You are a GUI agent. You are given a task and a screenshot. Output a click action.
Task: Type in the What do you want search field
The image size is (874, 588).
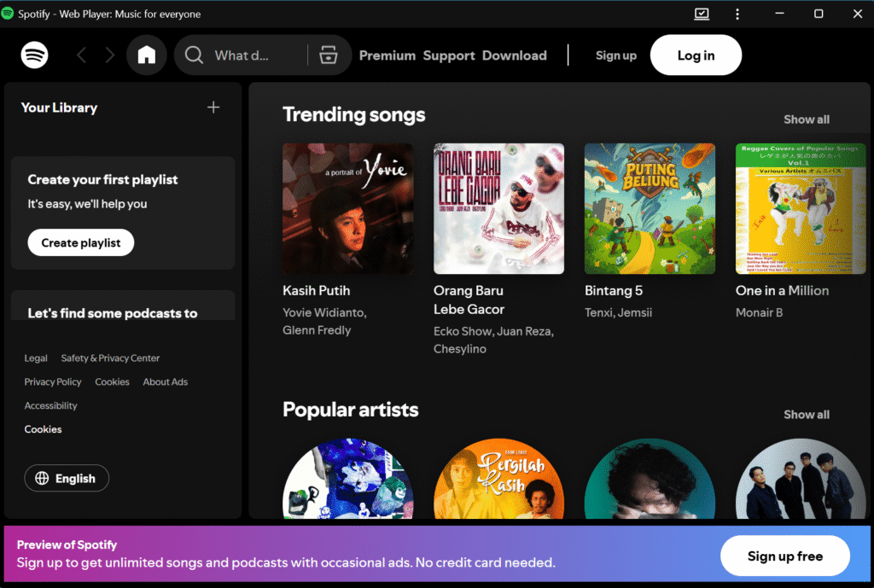pos(248,55)
